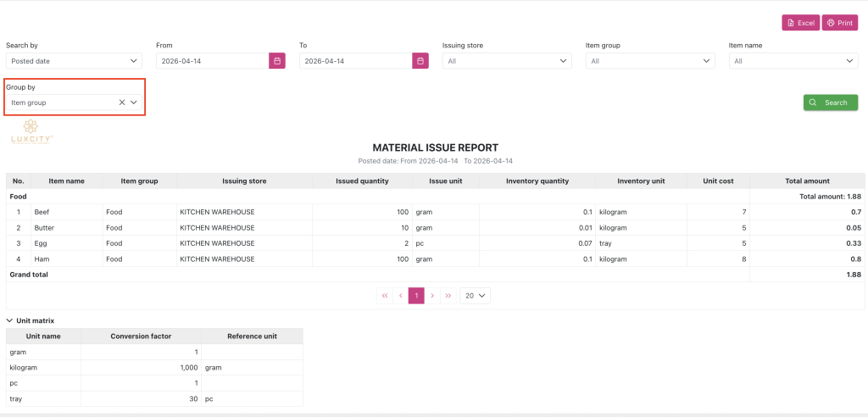
Task: Jump to the last page of results
Action: pyautogui.click(x=448, y=296)
